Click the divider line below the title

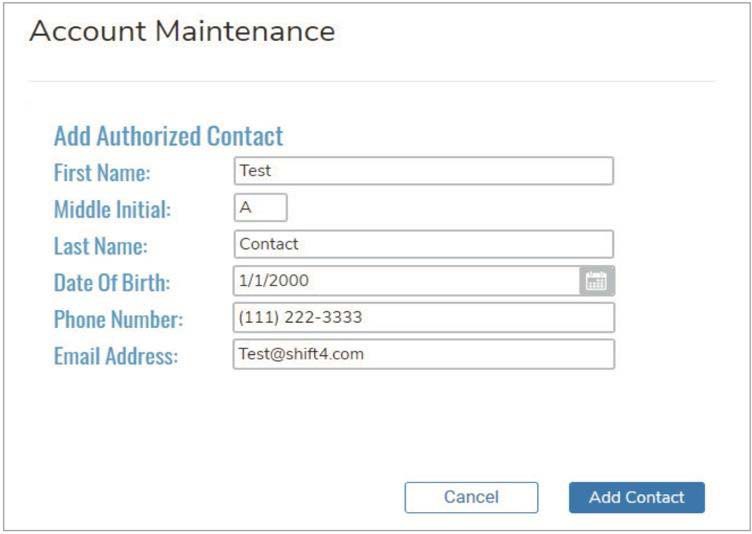(x=372, y=81)
